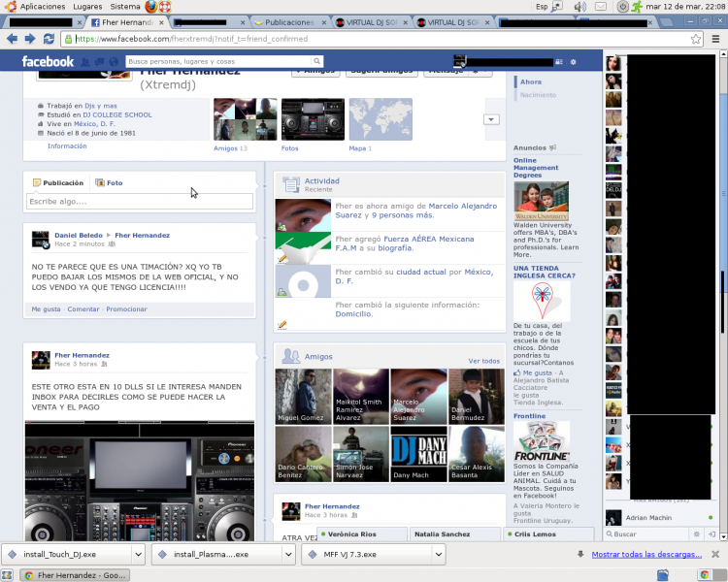
Task: Open install_Touch_DJ.exe download dropdown
Action: pyautogui.click(x=138, y=554)
